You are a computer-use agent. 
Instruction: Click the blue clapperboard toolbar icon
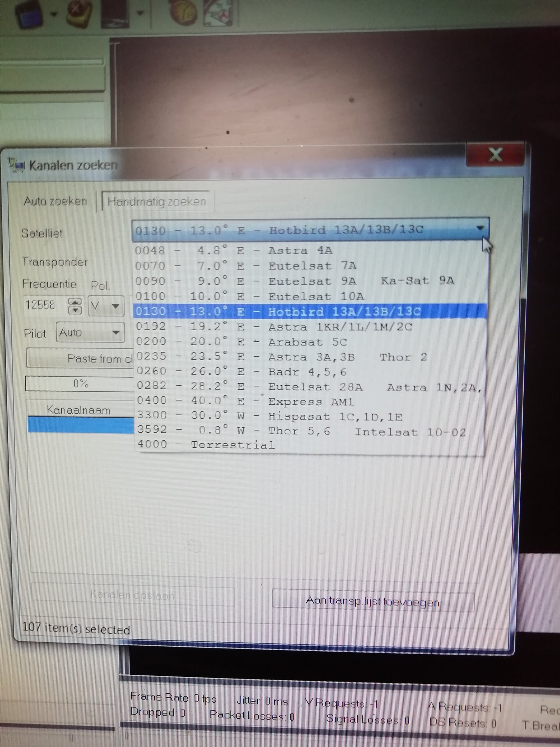(30, 15)
